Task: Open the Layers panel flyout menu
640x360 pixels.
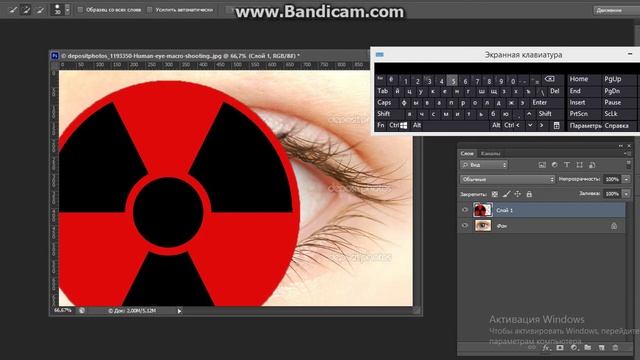Action: 627,153
